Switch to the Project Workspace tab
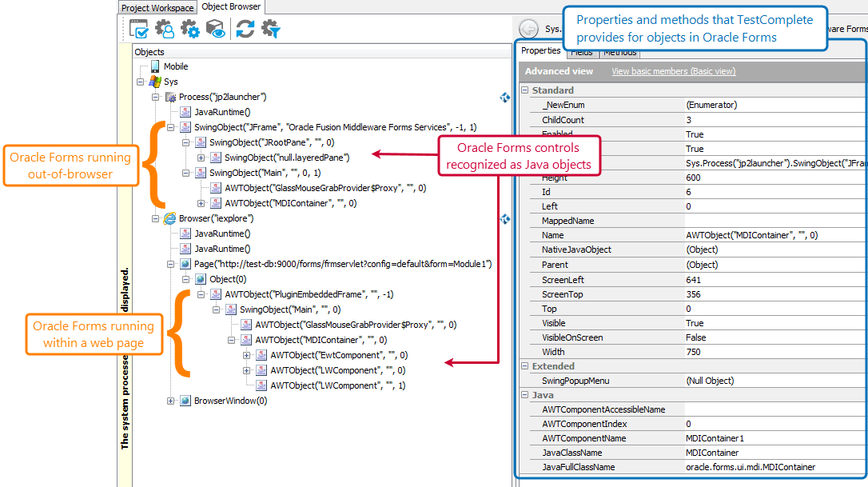Screen dimensions: 868x487 pyautogui.click(x=157, y=8)
